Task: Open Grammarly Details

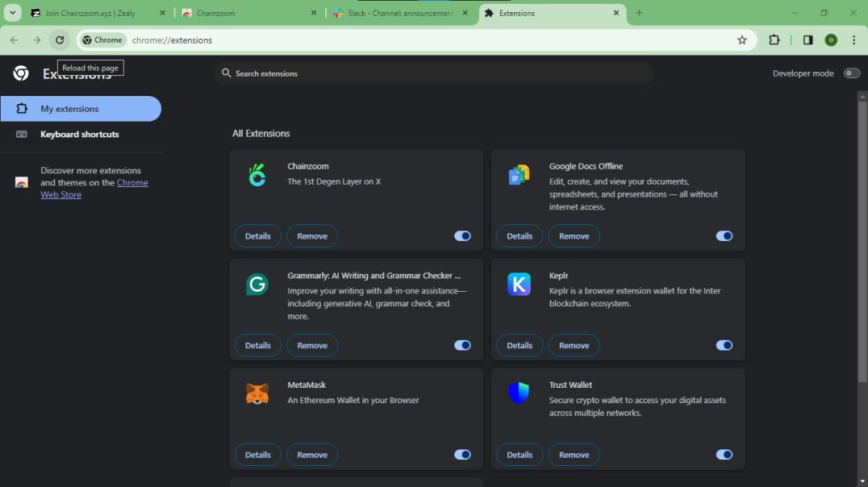Action: point(257,345)
